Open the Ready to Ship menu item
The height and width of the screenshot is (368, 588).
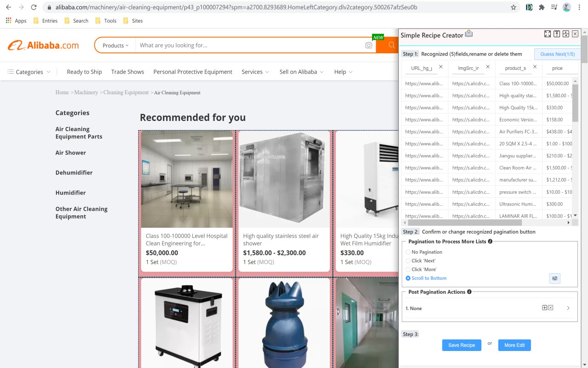[x=84, y=72]
